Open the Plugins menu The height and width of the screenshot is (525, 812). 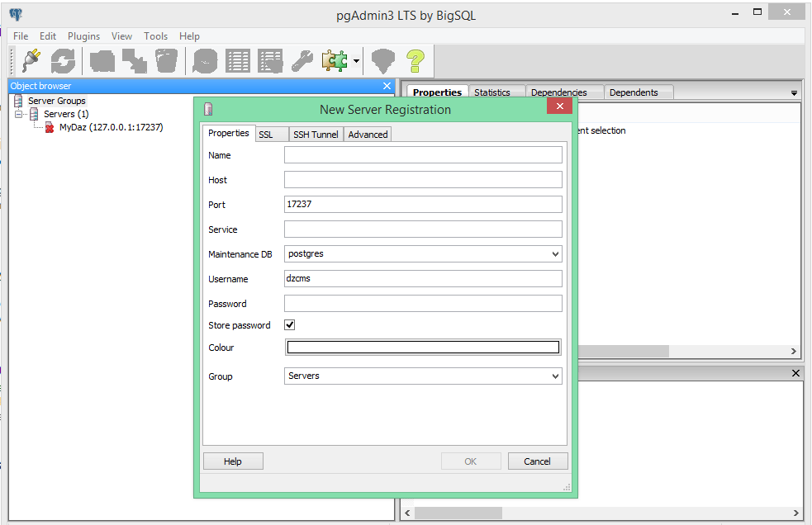coord(84,36)
